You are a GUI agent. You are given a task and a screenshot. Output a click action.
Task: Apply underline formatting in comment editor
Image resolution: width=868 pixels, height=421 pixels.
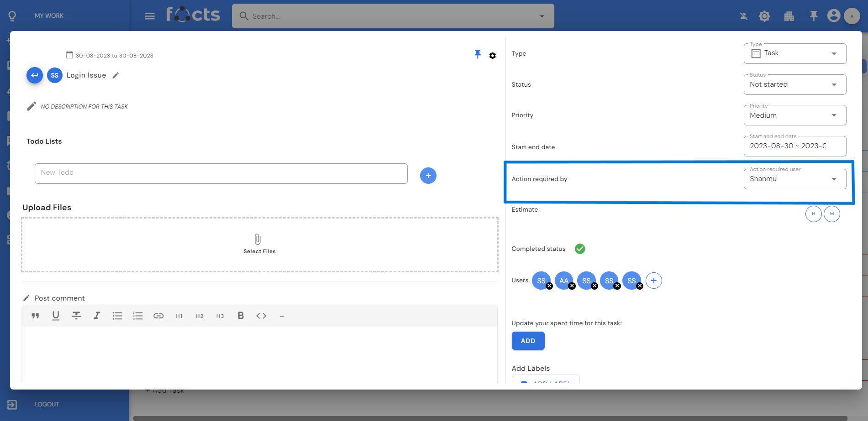pyautogui.click(x=56, y=316)
